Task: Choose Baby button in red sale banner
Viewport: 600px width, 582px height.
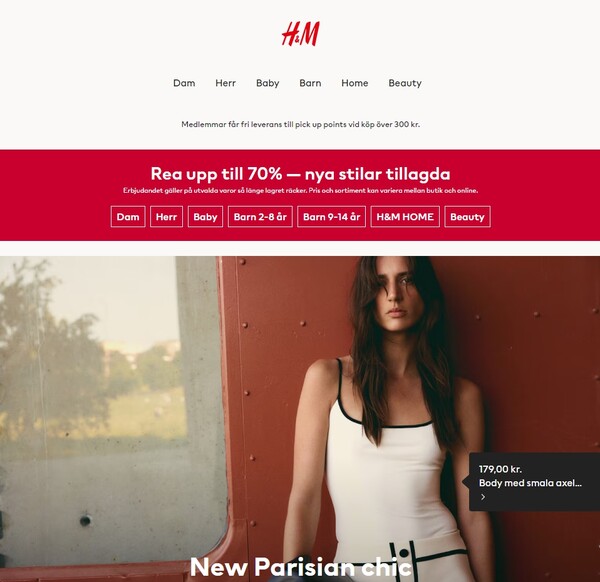Action: pos(205,217)
